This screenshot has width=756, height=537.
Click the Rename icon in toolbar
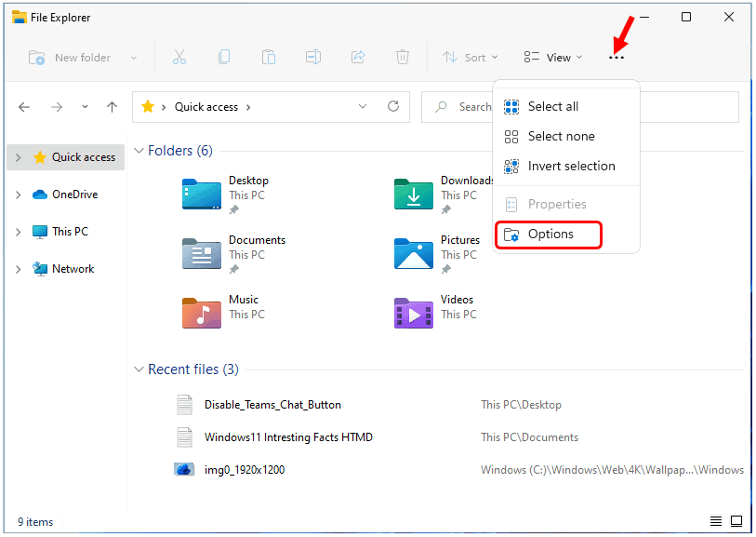(x=313, y=58)
